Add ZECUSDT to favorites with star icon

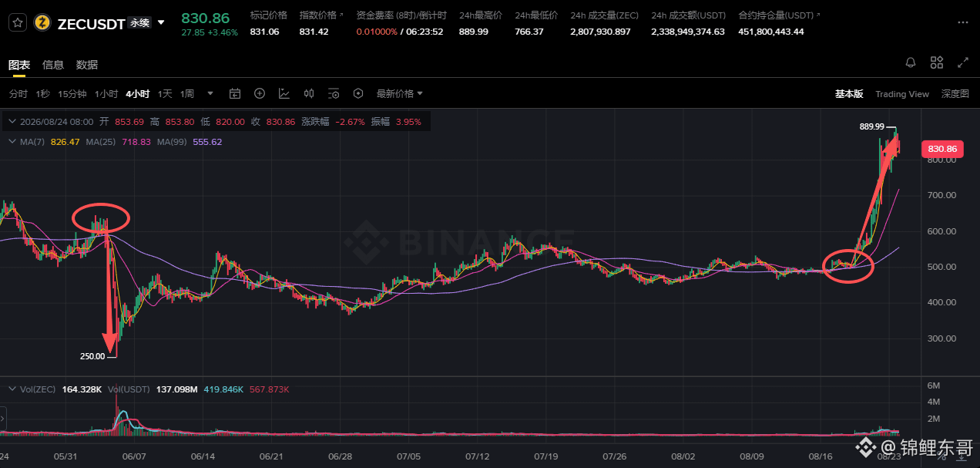pyautogui.click(x=18, y=22)
